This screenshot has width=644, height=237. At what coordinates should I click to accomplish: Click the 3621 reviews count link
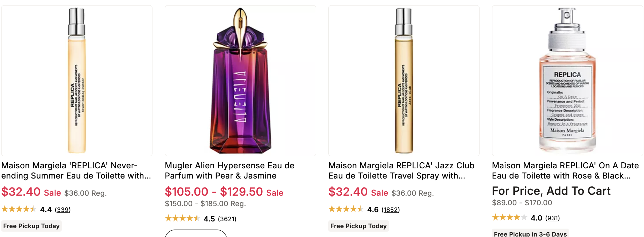[227, 219]
